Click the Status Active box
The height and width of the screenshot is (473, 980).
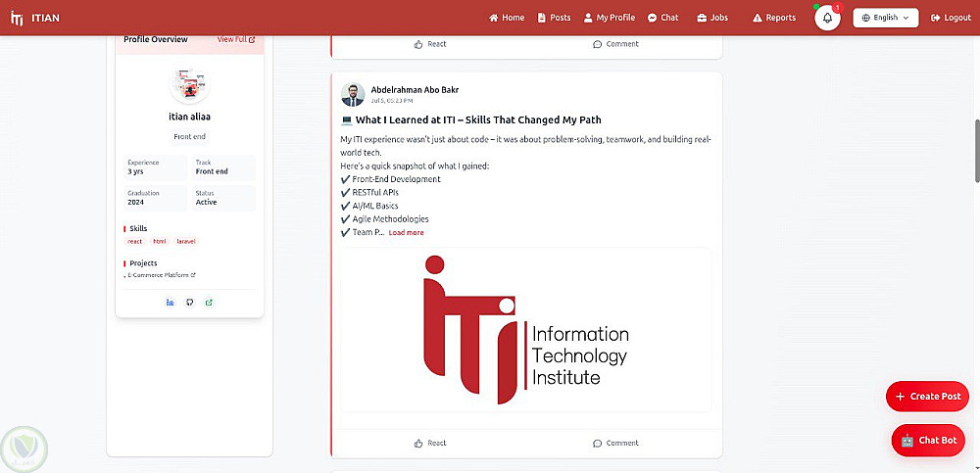(223, 198)
